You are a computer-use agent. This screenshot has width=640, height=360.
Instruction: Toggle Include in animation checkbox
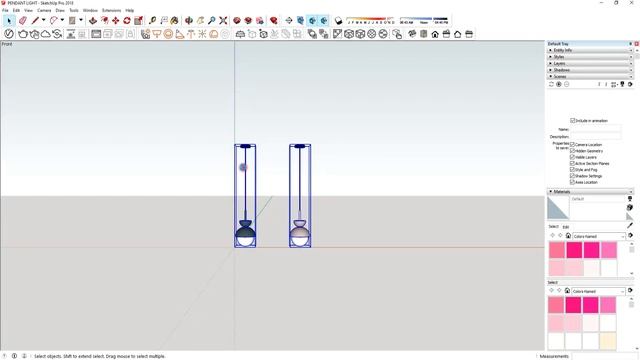tap(573, 120)
